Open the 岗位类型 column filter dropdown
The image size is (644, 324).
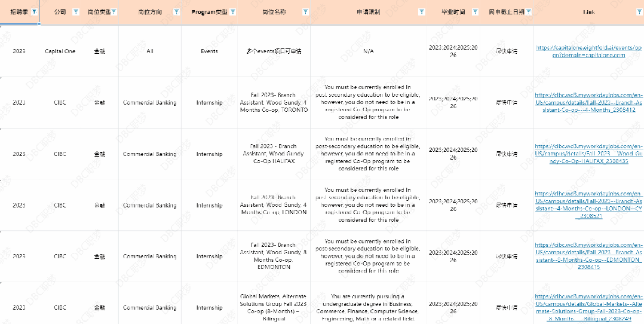(114, 12)
